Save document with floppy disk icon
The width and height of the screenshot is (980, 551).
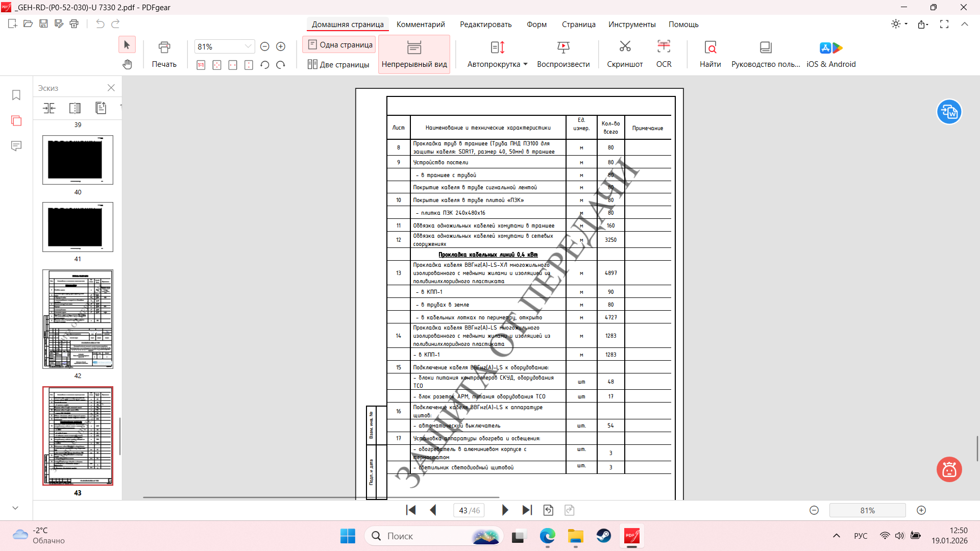pos(43,23)
